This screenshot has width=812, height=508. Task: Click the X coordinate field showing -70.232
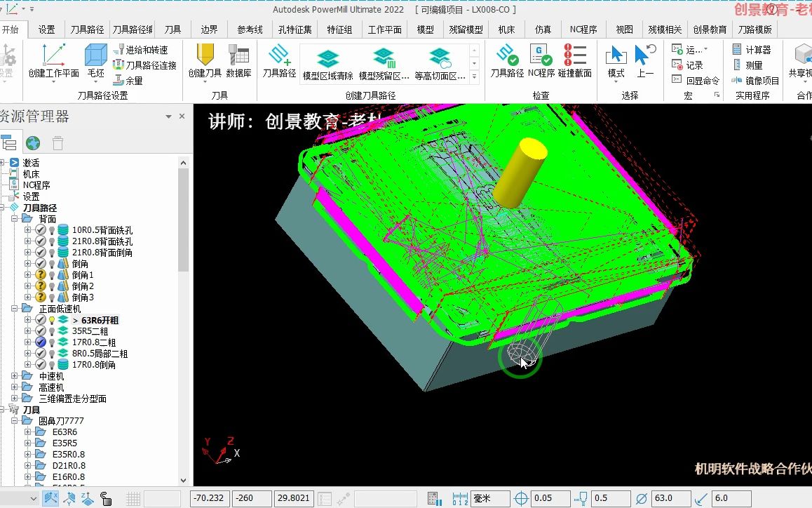tap(209, 498)
